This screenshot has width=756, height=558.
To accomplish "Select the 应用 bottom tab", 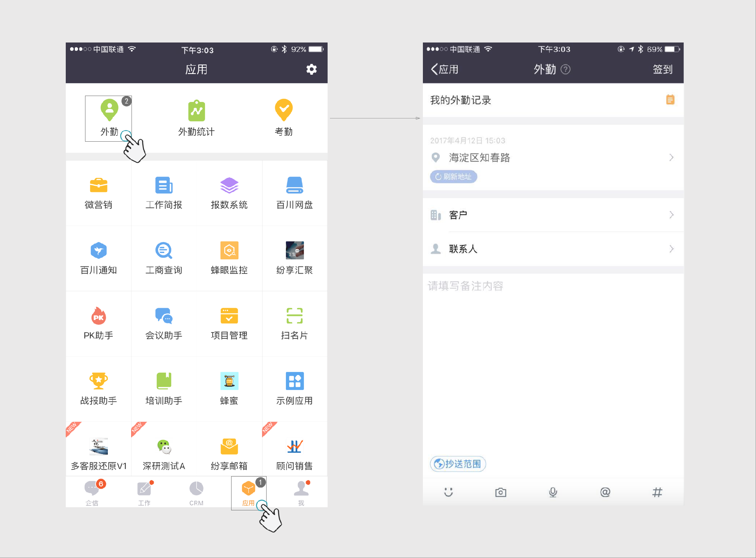I will pyautogui.click(x=248, y=493).
